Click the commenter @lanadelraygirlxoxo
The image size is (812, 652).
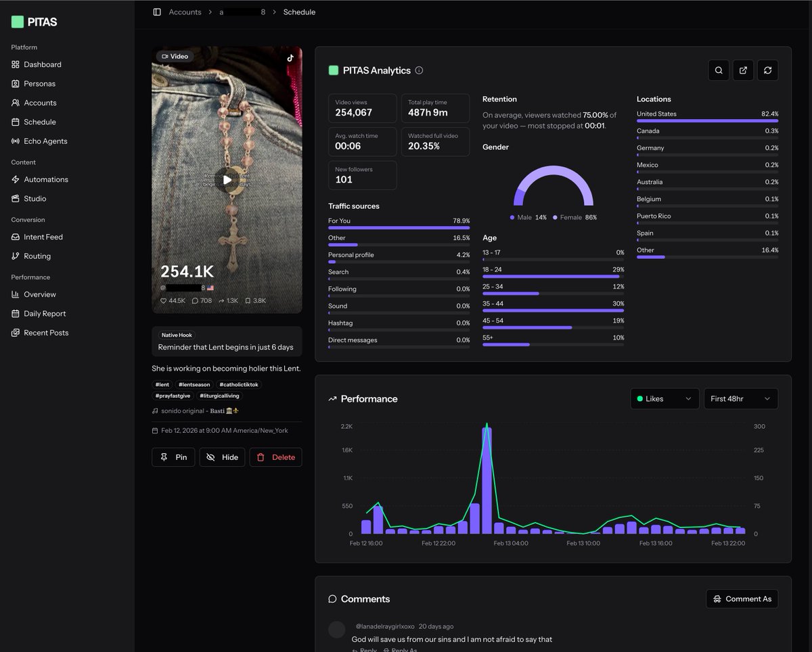pyautogui.click(x=385, y=626)
